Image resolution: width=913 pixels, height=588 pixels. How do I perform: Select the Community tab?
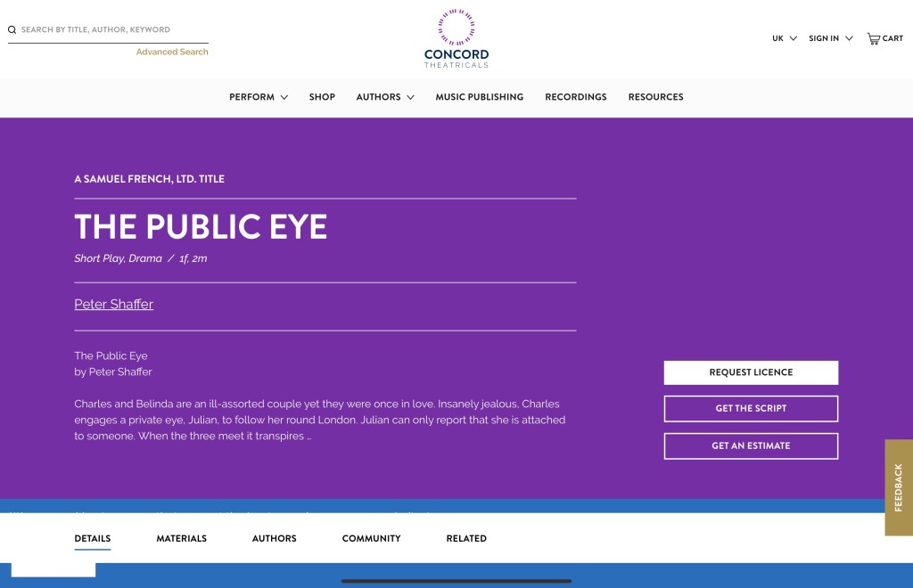tap(371, 539)
